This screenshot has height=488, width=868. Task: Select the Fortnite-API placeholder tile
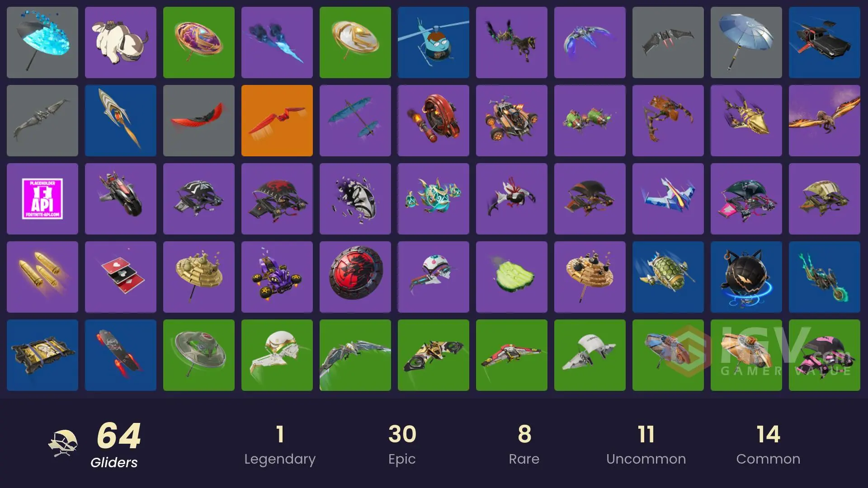42,199
